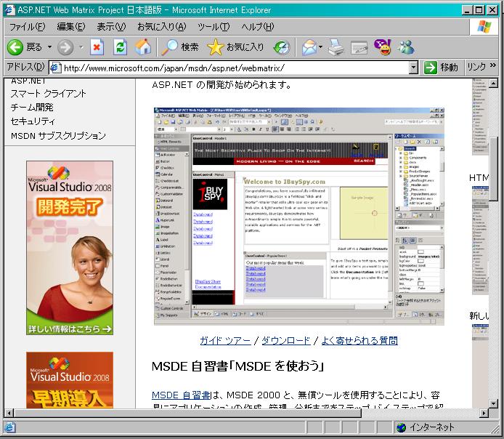Refresh the page with green arrows icon

coord(121,47)
